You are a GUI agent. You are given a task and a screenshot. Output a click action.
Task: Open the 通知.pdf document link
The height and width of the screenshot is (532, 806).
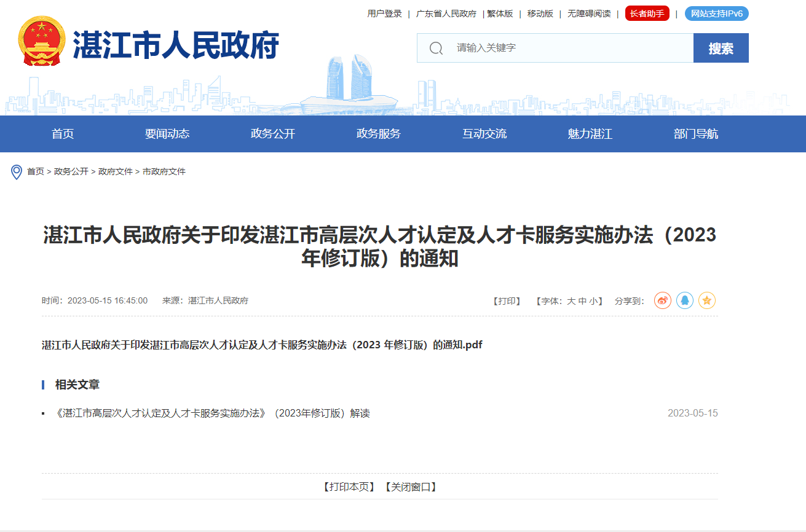[x=262, y=345]
